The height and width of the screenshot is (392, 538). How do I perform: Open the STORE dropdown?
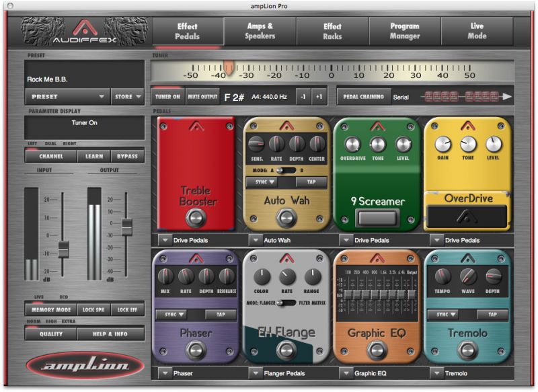click(128, 97)
